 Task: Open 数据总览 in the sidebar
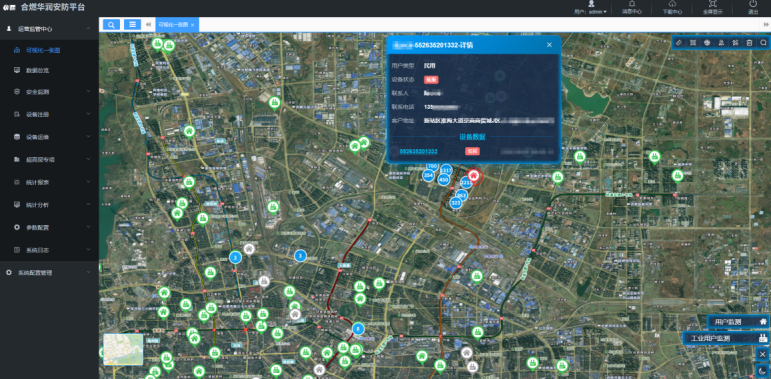(x=49, y=70)
